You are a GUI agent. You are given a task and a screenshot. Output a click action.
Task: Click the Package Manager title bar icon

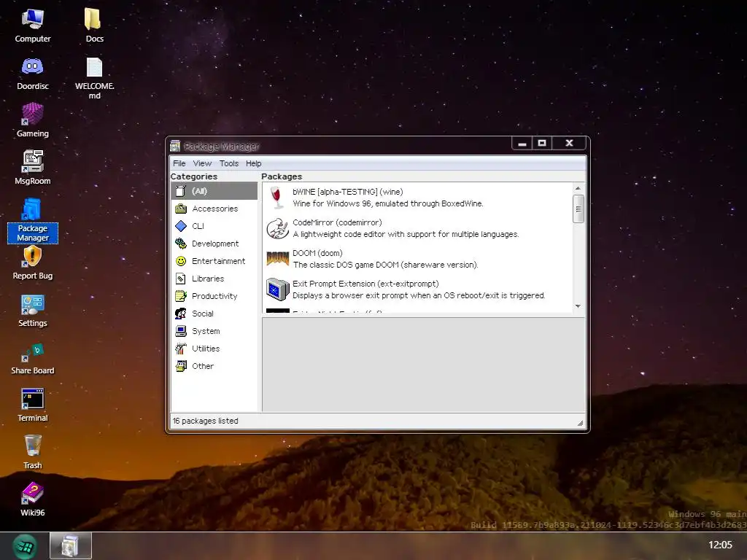click(x=175, y=146)
